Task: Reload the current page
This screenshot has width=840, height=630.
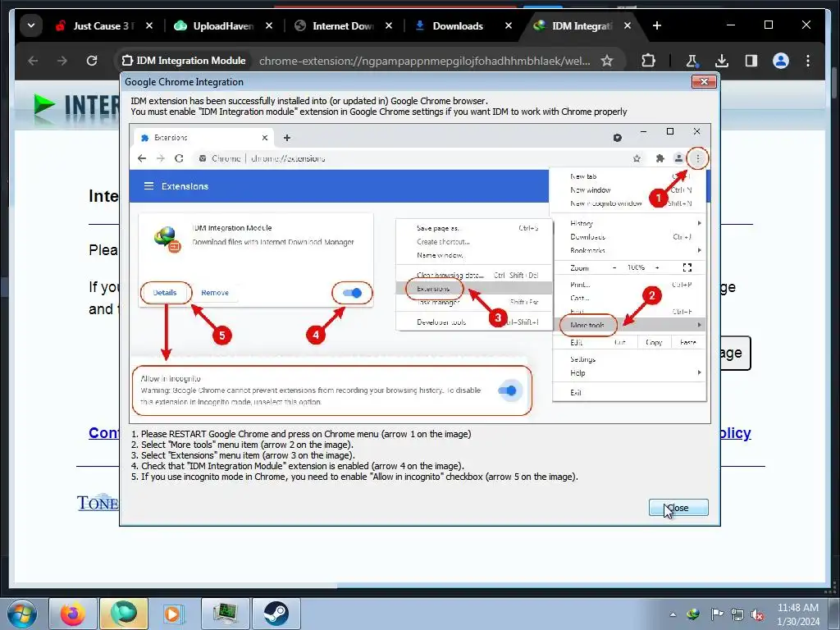Action: (x=92, y=61)
